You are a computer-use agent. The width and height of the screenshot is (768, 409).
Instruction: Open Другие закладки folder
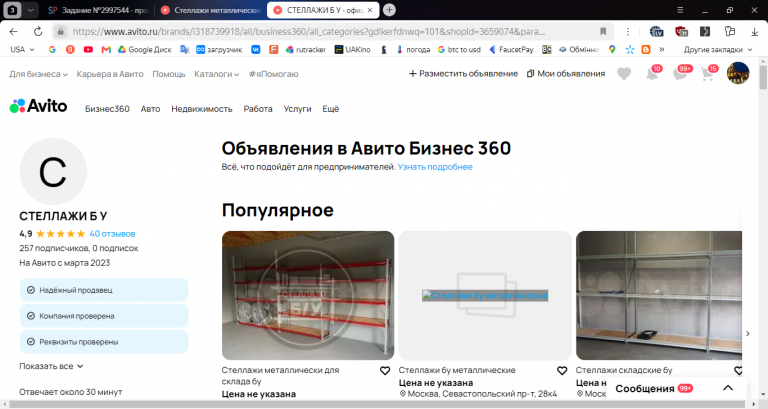(718, 49)
